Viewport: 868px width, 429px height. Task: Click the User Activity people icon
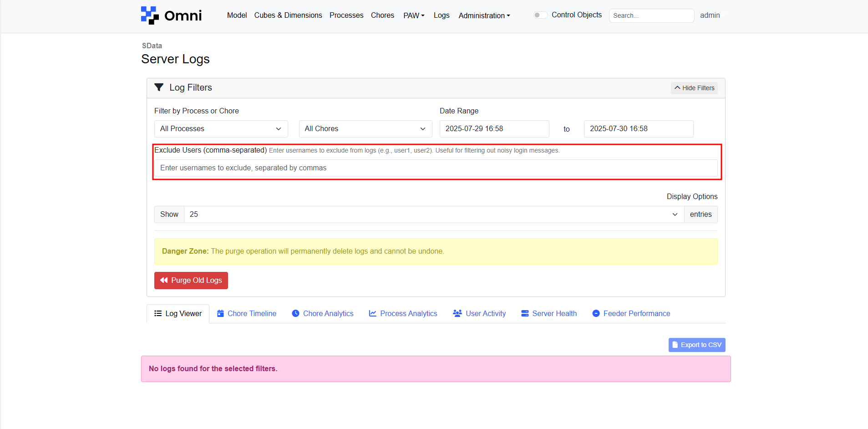point(457,313)
